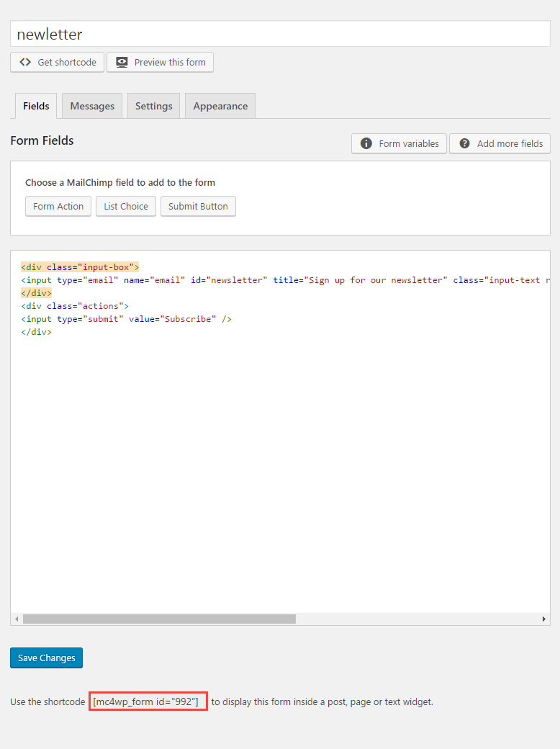This screenshot has height=749, width=560.
Task: Select the mc4wp_form id="992" shortcode field
Action: pyautogui.click(x=148, y=701)
